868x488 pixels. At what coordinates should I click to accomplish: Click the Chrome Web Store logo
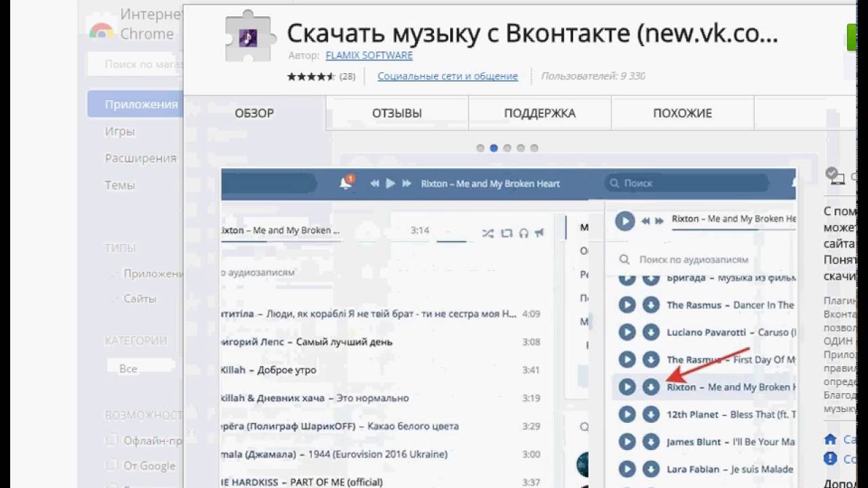point(101,30)
